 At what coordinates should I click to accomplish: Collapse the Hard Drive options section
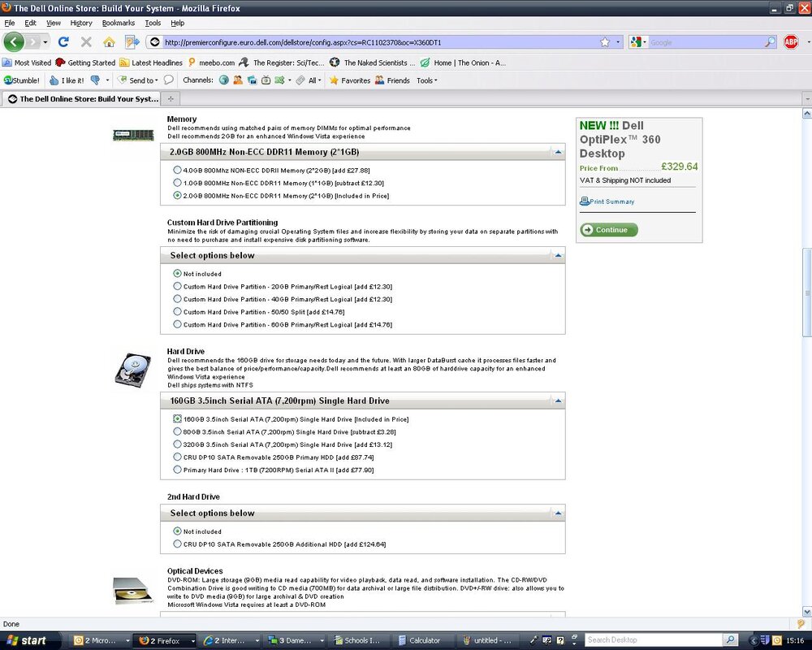point(558,401)
